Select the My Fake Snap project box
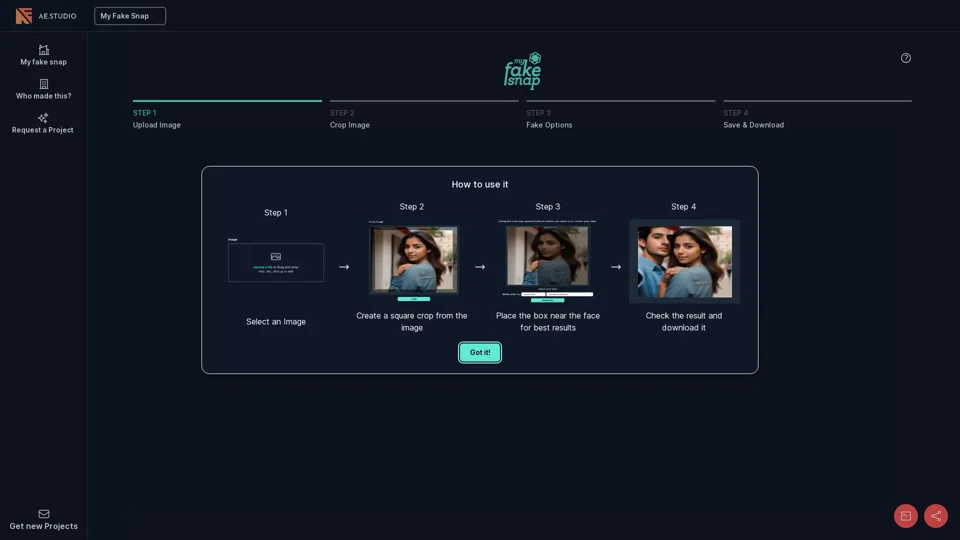960x540 pixels. click(x=130, y=16)
